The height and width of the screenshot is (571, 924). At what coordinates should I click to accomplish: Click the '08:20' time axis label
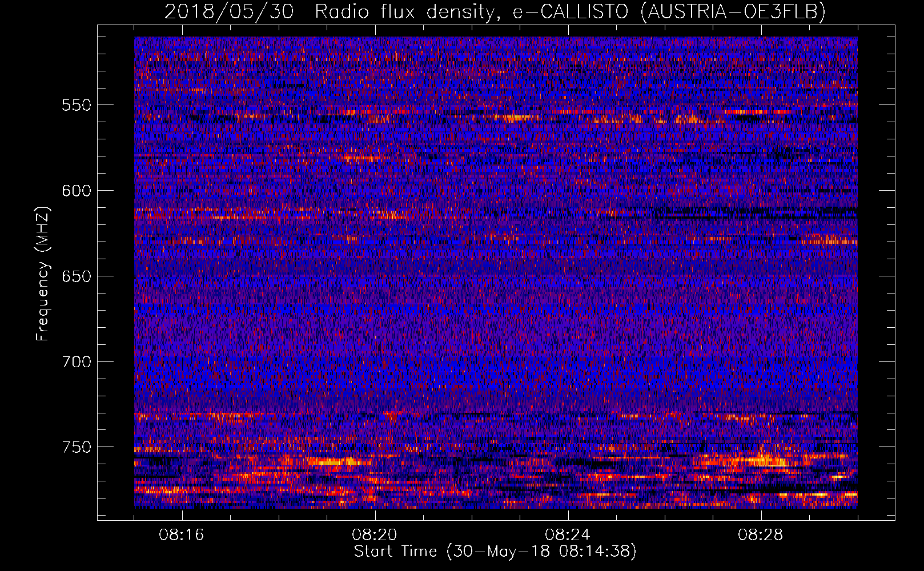click(x=375, y=535)
